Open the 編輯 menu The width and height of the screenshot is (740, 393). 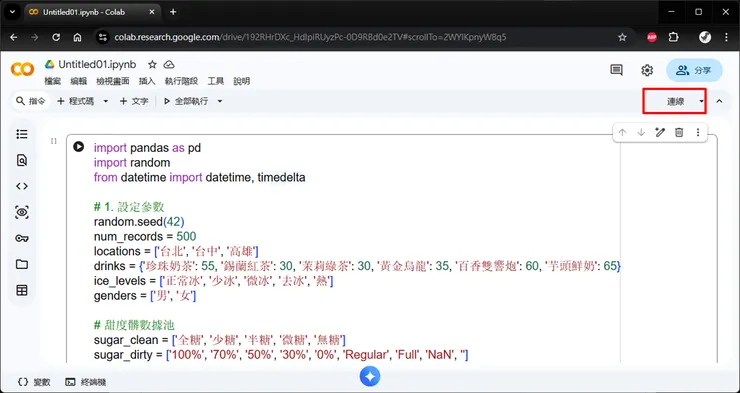tap(78, 81)
